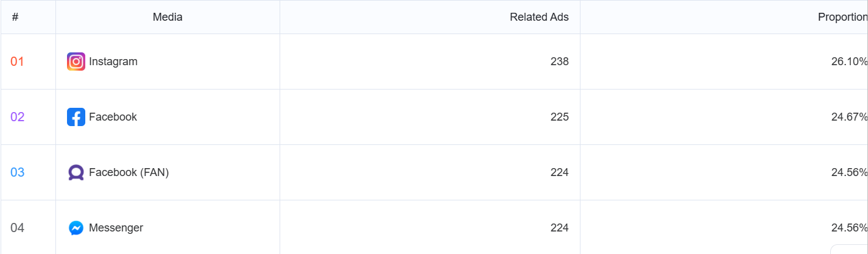
Task: Click the Instagram logo icon
Action: 76,62
